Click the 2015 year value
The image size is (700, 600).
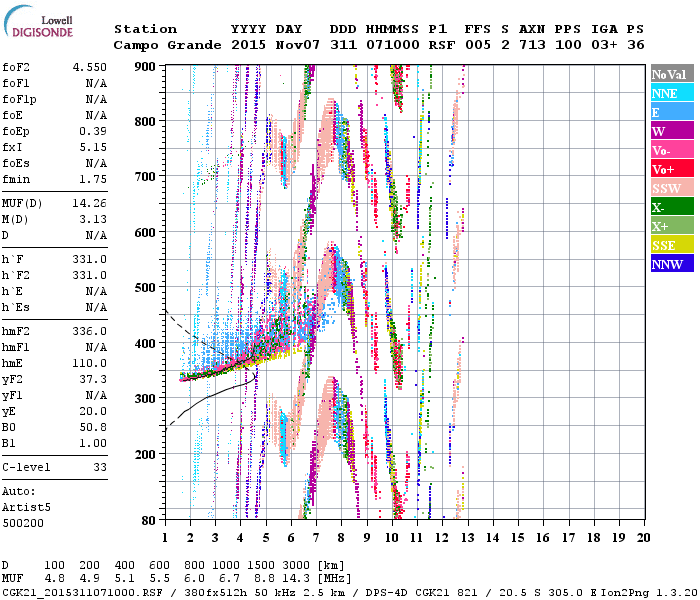click(249, 45)
